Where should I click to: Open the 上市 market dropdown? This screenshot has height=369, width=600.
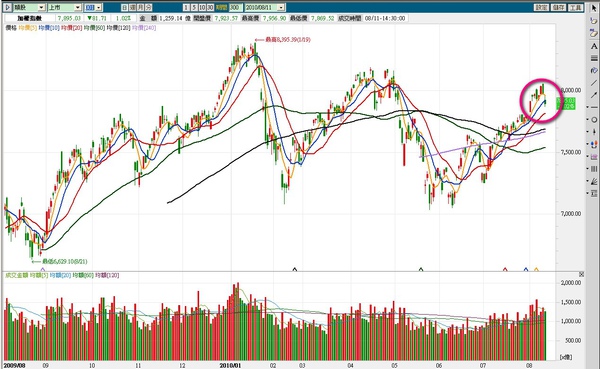[78, 7]
